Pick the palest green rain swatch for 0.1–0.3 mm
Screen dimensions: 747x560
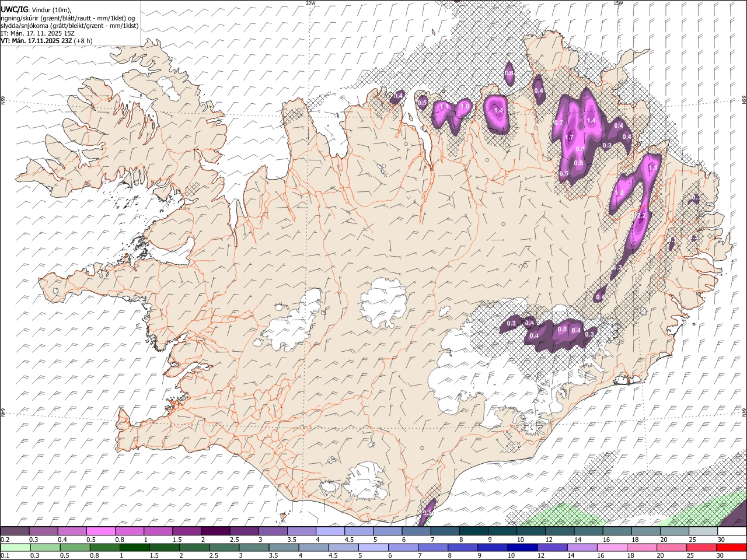[15, 547]
